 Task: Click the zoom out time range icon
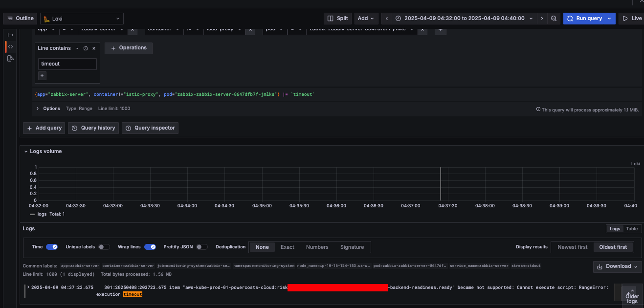click(554, 19)
